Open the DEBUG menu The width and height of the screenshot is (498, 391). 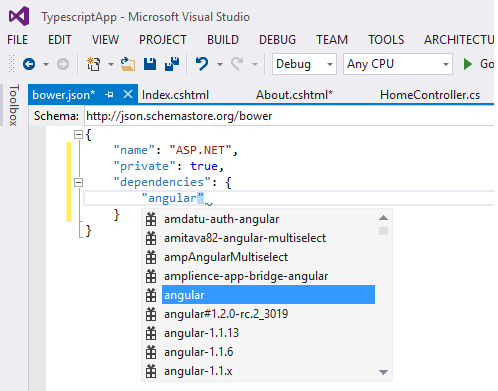[277, 40]
